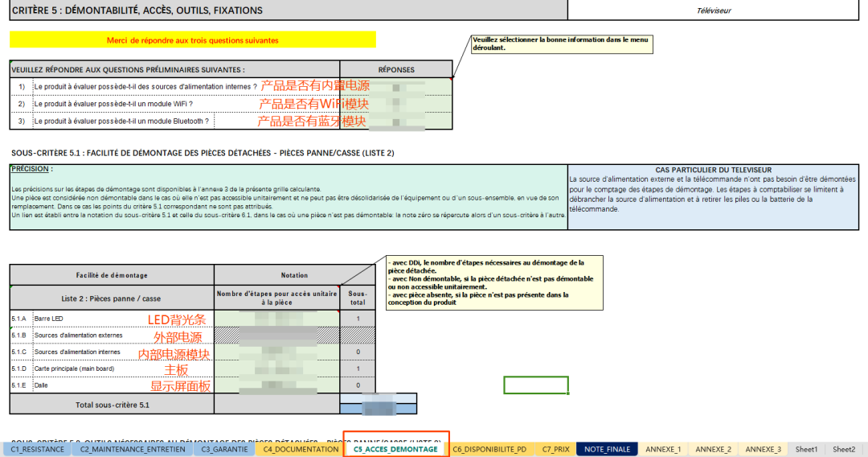Open the ANNEXE_3 sheet tab

763,449
